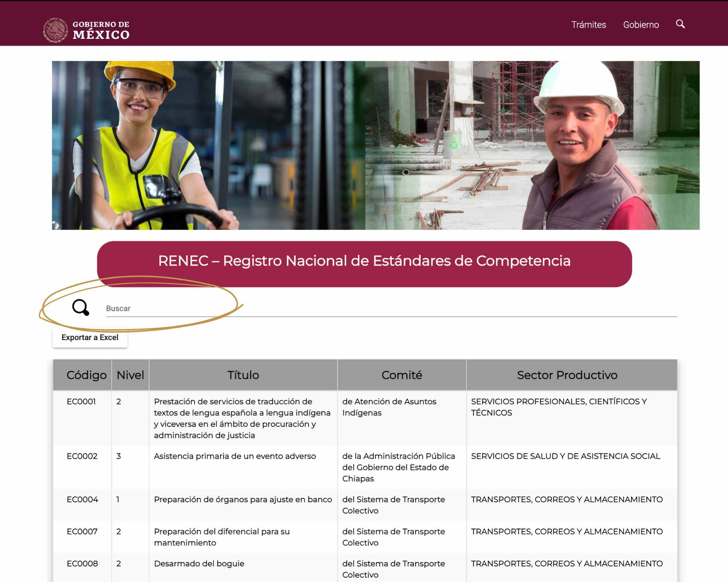Focus the Buscar search field

pos(391,308)
